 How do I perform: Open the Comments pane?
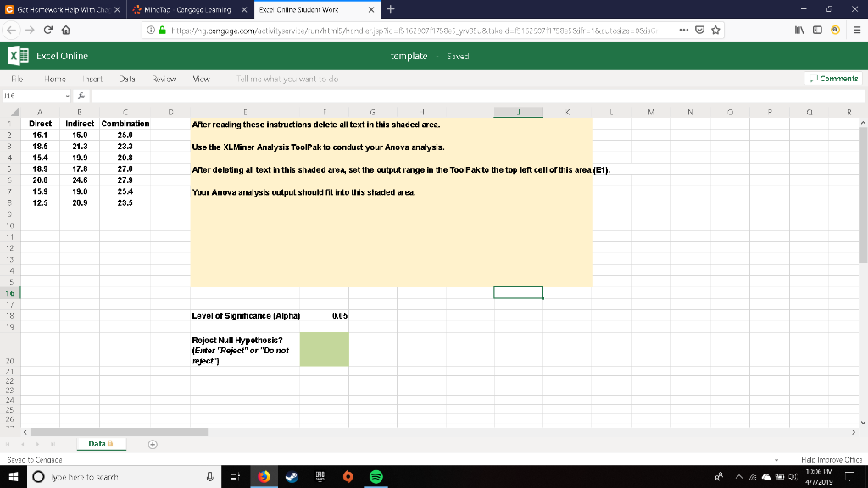(833, 77)
